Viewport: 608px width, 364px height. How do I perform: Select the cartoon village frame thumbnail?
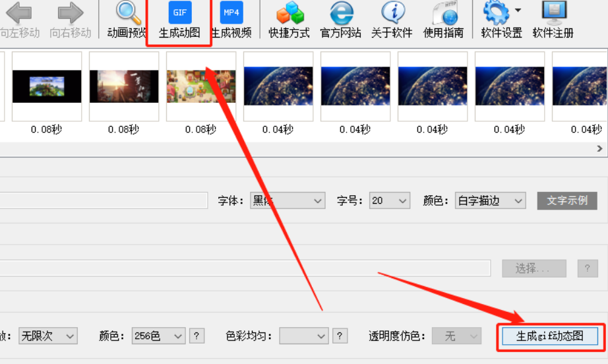pyautogui.click(x=201, y=86)
